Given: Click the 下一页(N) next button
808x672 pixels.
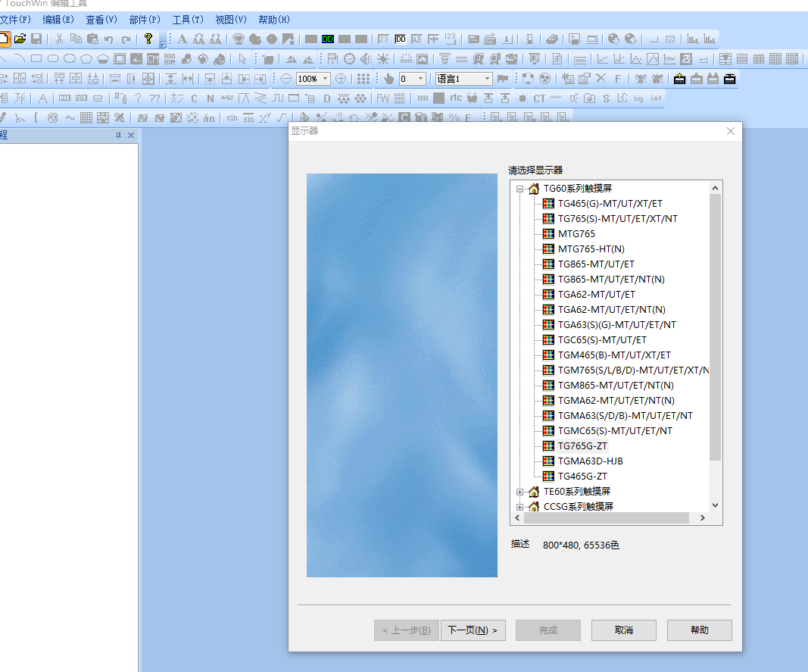Looking at the screenshot, I should pyautogui.click(x=473, y=630).
